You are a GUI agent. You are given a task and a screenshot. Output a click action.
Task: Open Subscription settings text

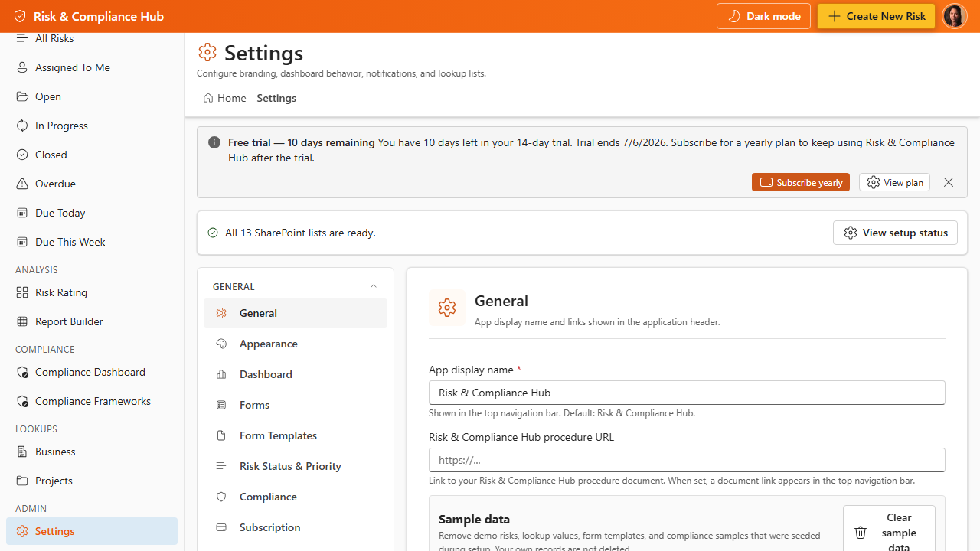click(x=269, y=527)
